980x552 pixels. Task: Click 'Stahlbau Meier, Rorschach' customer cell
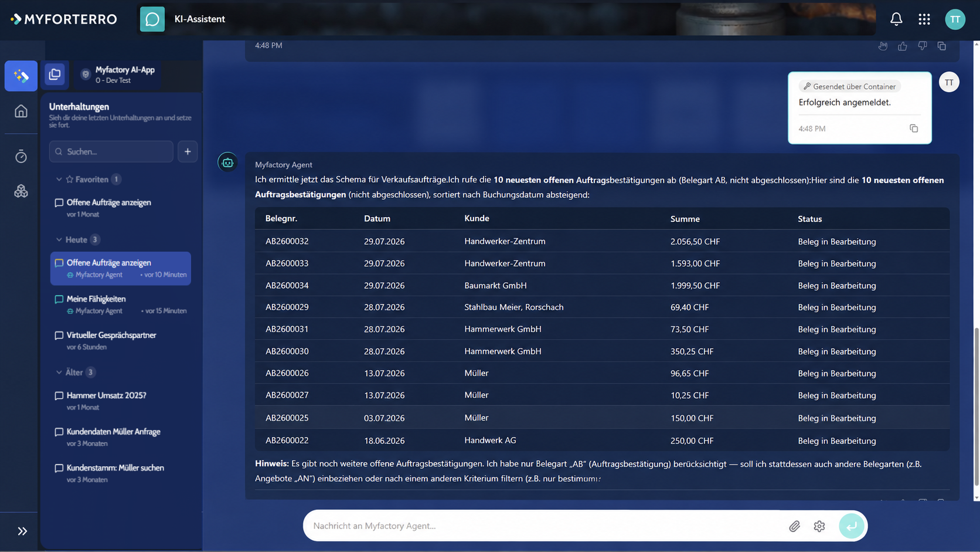click(514, 307)
